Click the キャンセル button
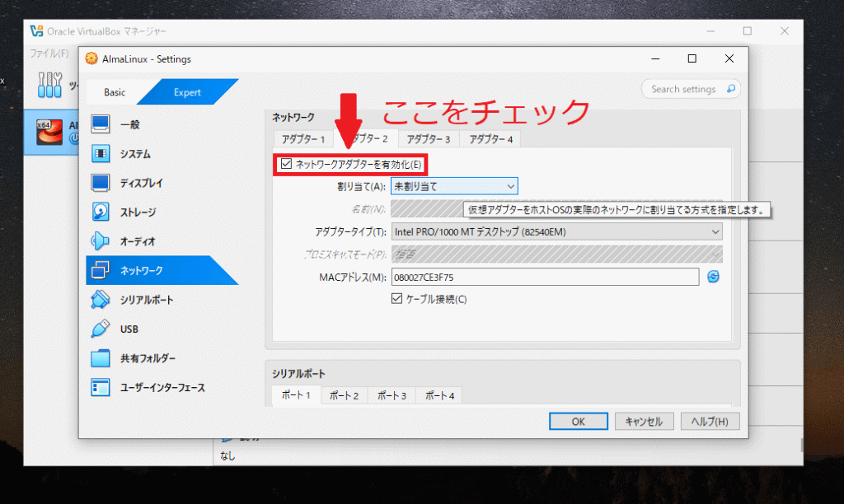Screen dimensions: 844x504 tap(644, 421)
